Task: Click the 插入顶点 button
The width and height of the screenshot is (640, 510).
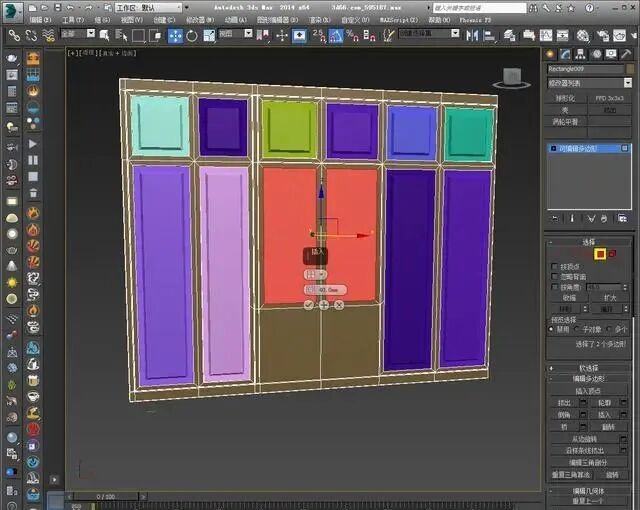Action: click(x=588, y=391)
